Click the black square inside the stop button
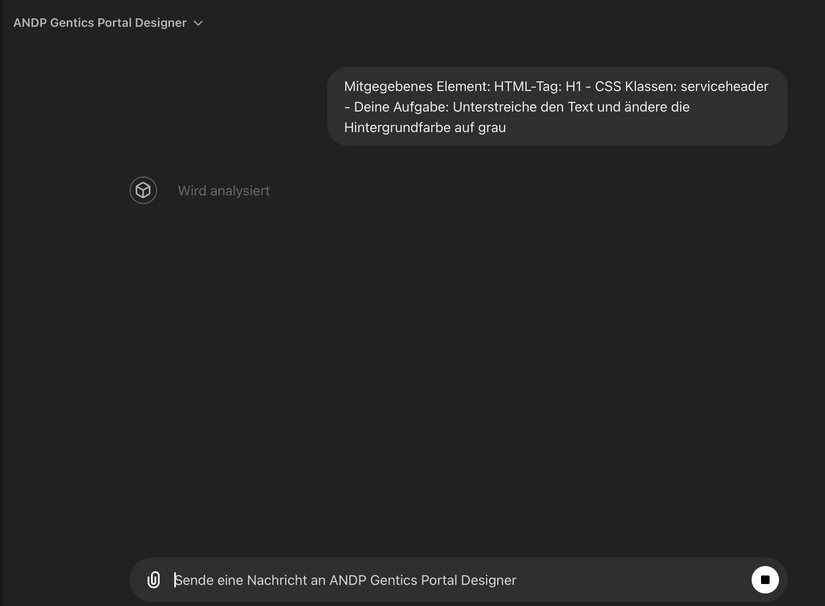Image resolution: width=825 pixels, height=606 pixels. [x=765, y=580]
